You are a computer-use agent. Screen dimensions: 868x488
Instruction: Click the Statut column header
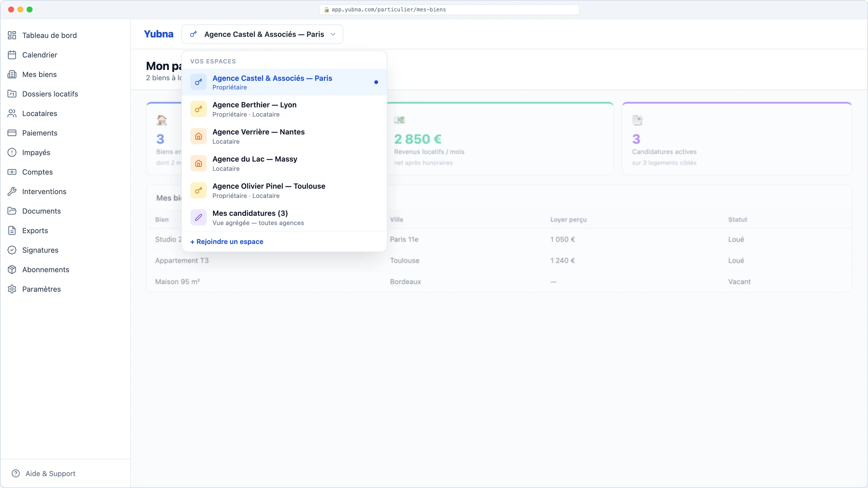point(738,220)
